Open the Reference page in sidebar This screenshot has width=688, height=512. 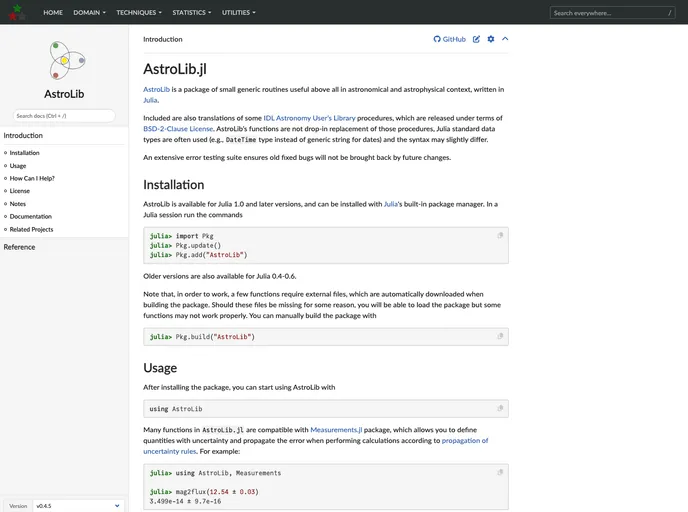(x=19, y=247)
